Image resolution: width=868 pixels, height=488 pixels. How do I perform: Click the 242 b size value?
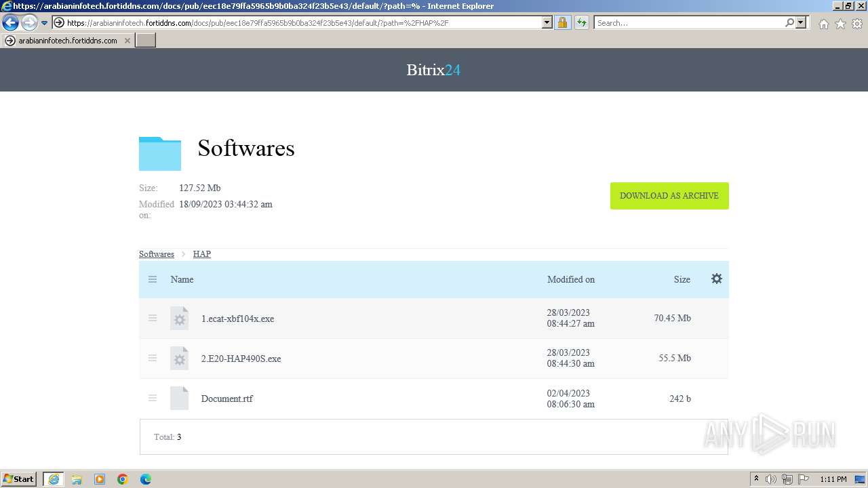(680, 399)
